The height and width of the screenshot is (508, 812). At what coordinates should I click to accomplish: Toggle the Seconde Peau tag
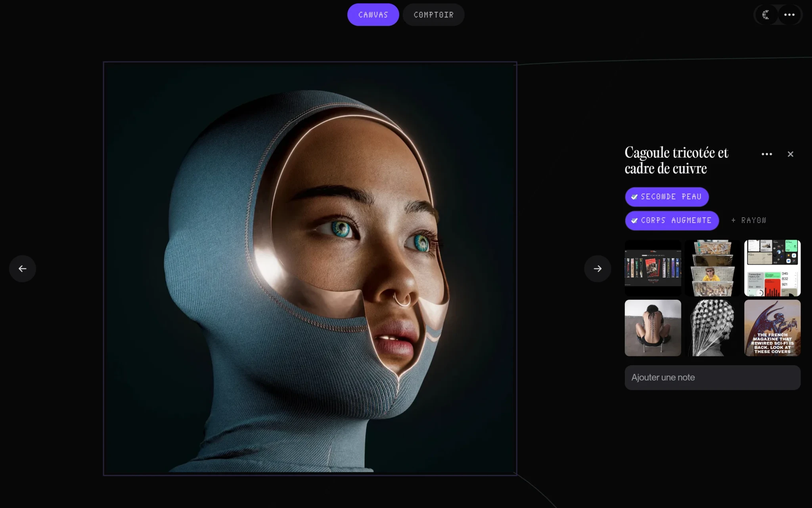(667, 197)
